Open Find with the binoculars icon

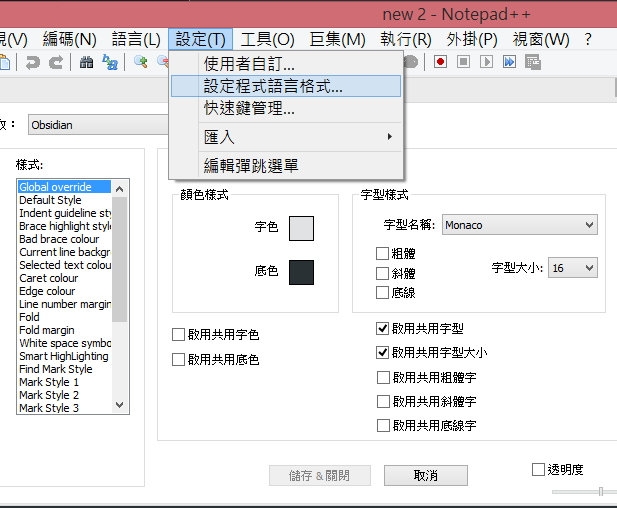[87, 62]
